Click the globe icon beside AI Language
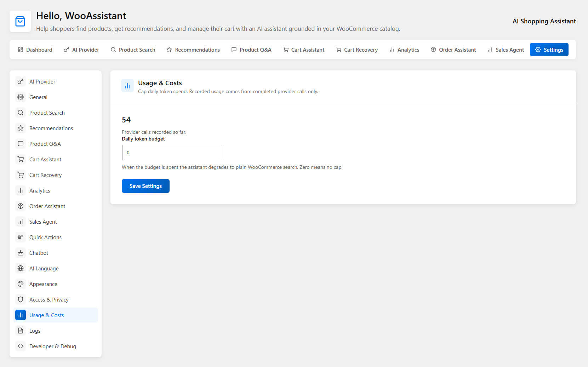588x367 pixels. click(21, 268)
